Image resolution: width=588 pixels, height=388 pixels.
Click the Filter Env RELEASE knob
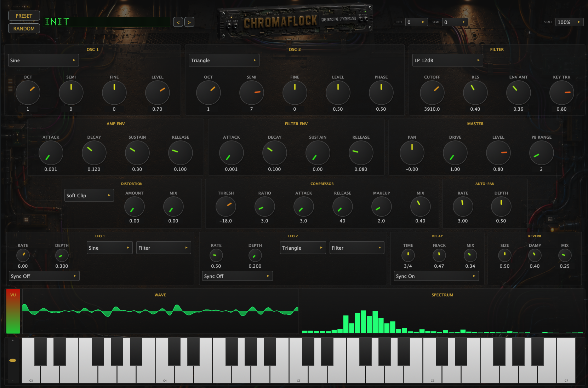[x=361, y=153]
